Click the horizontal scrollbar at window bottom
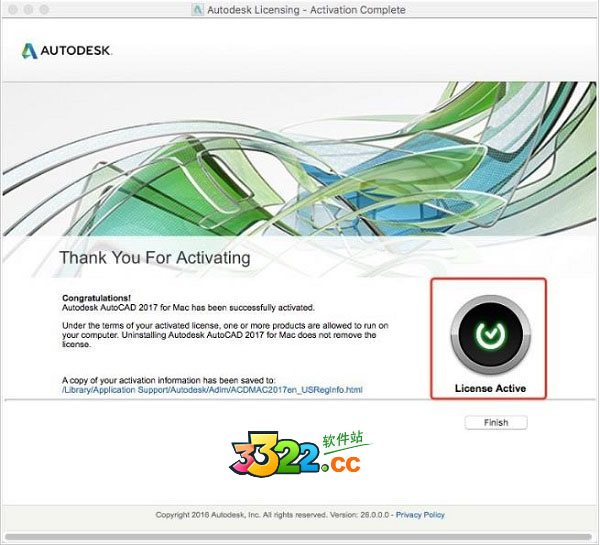 pyautogui.click(x=298, y=537)
